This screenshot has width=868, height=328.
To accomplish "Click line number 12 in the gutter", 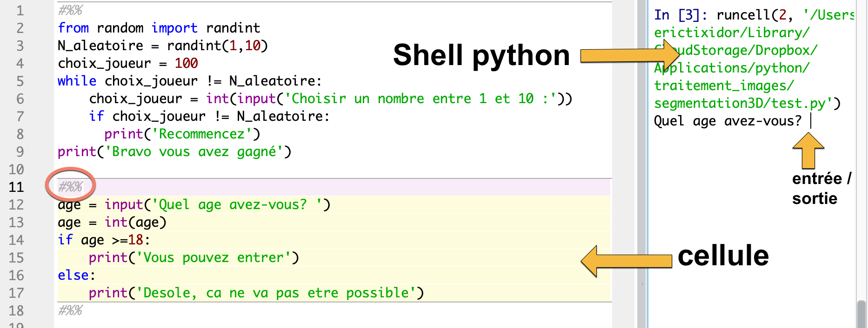I will 16,205.
